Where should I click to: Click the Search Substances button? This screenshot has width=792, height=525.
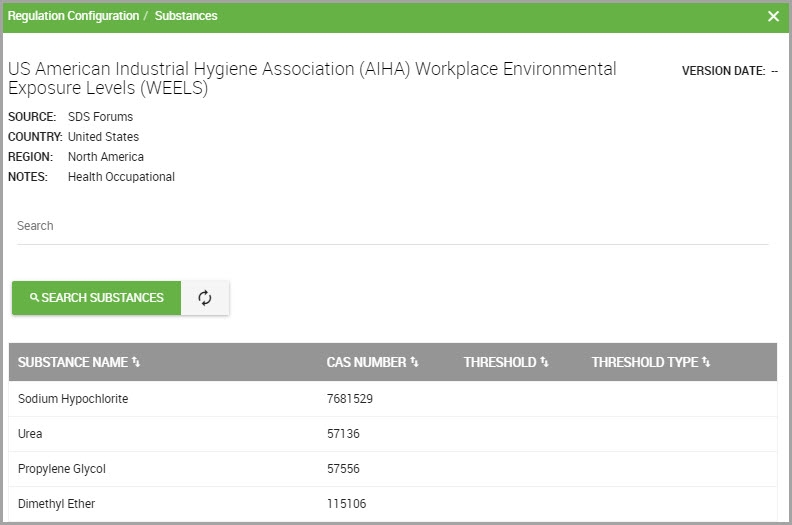coord(96,298)
